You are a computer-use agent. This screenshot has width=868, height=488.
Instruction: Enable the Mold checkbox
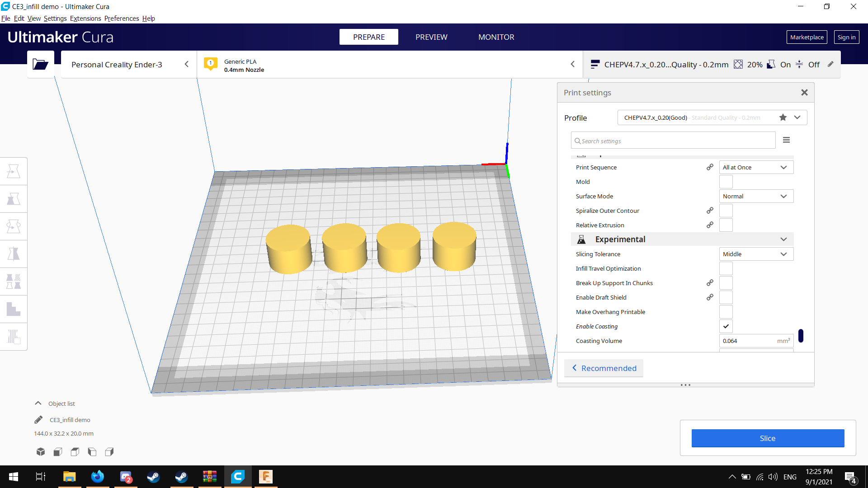tap(726, 182)
